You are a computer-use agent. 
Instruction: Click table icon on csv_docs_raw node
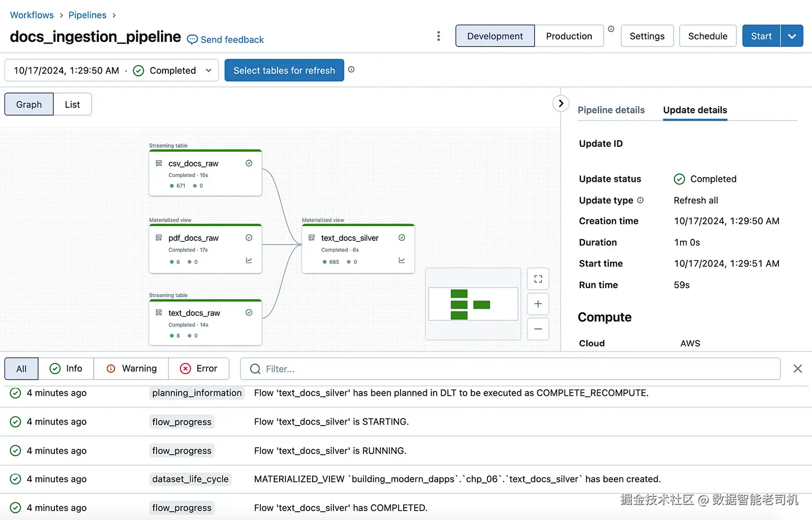[159, 163]
